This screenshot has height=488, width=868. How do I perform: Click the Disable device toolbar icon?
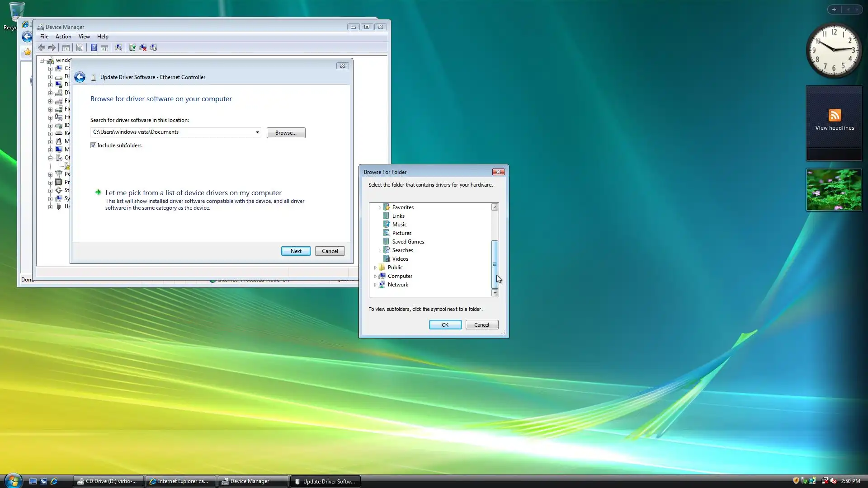[x=154, y=47]
